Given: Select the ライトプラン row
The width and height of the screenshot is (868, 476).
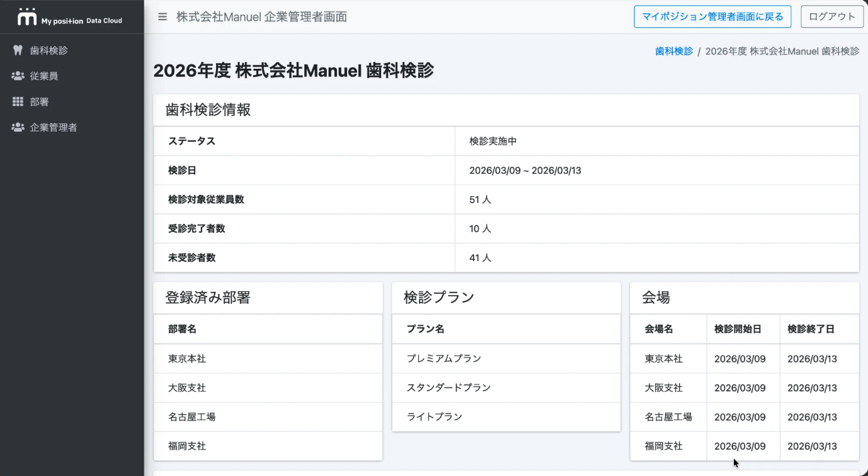Looking at the screenshot, I should (x=506, y=417).
